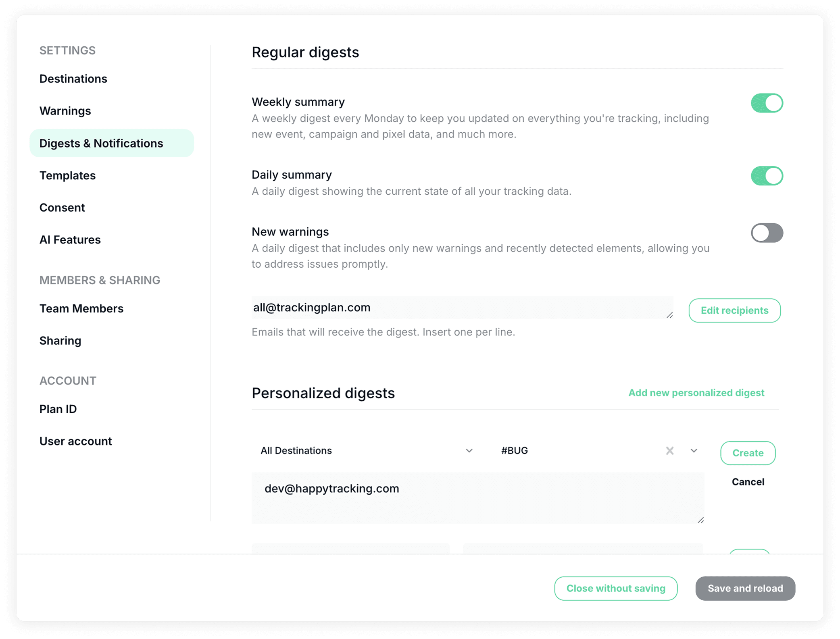840x639 pixels.
Task: Click Close without saving
Action: coord(615,588)
